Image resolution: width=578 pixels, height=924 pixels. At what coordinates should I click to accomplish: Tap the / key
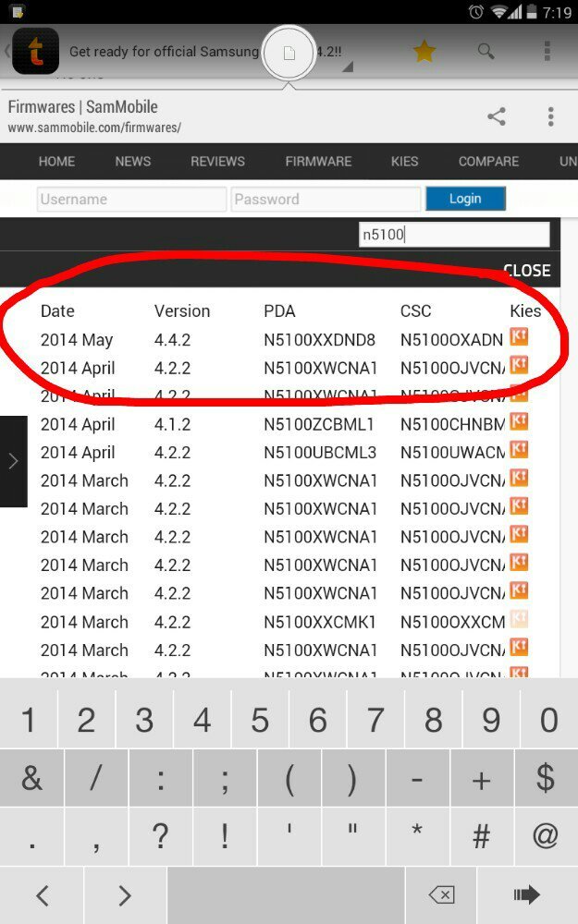click(x=96, y=778)
